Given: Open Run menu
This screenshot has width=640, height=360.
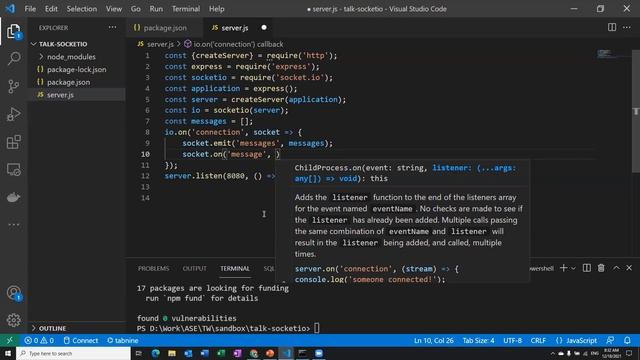Looking at the screenshot, I should [156, 9].
